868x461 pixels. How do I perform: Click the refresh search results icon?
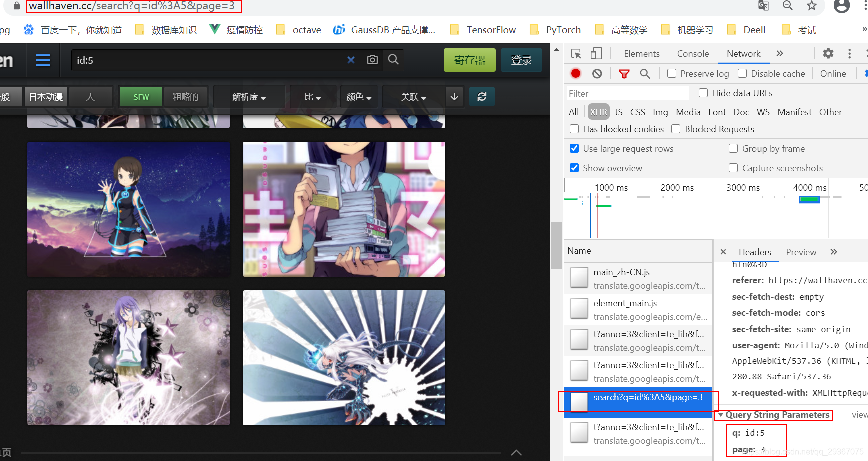[482, 96]
